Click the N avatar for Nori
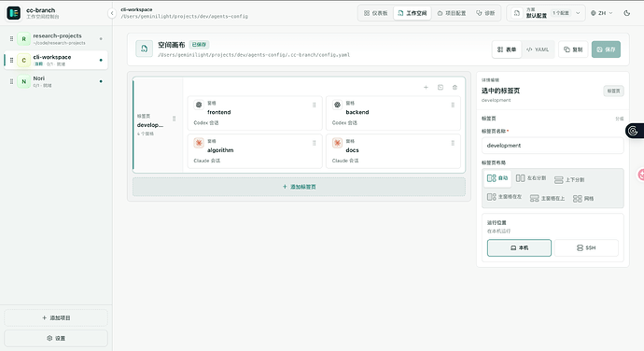644x351 pixels. (24, 81)
